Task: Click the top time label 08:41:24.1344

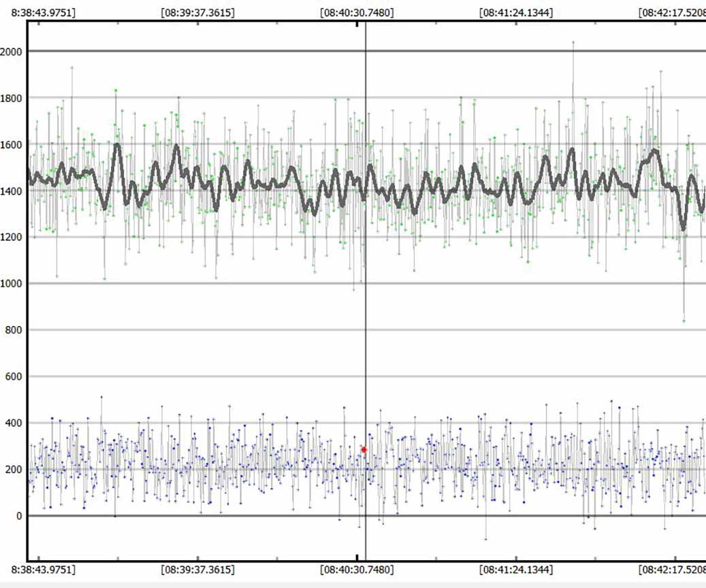Action: pos(516,13)
